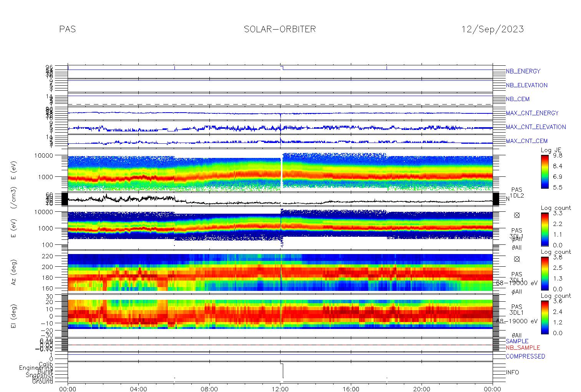The image size is (581, 392).
Task: Click the blue SAMPLE label
Action: pos(517,341)
